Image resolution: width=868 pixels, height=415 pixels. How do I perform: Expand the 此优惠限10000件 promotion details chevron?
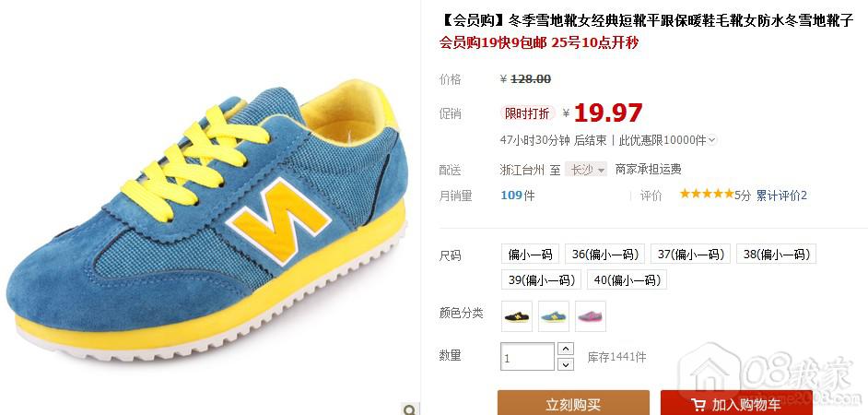[712, 140]
